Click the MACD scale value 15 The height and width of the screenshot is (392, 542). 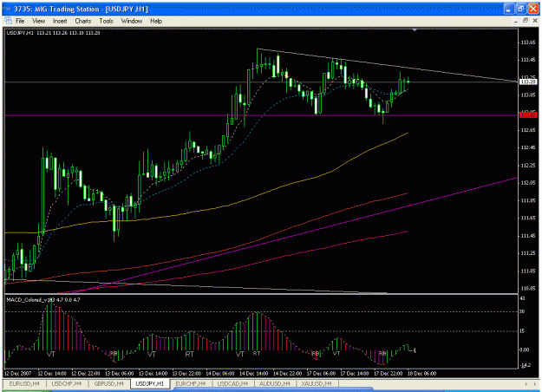coord(522,331)
